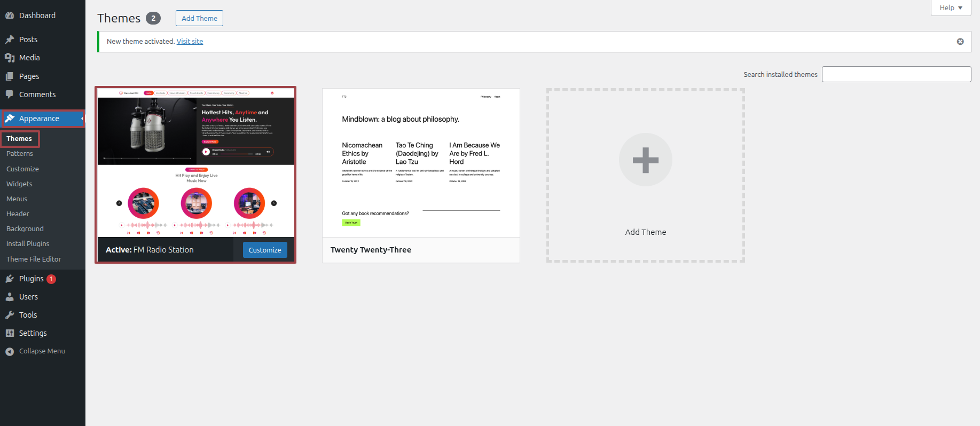
Task: Open the Theme File Editor submenu
Action: tap(34, 259)
